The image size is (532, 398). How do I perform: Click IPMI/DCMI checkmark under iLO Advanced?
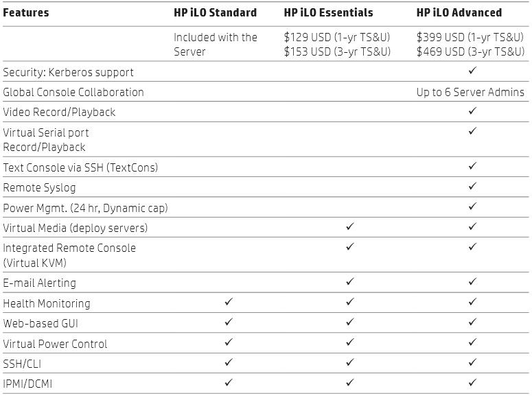click(472, 383)
